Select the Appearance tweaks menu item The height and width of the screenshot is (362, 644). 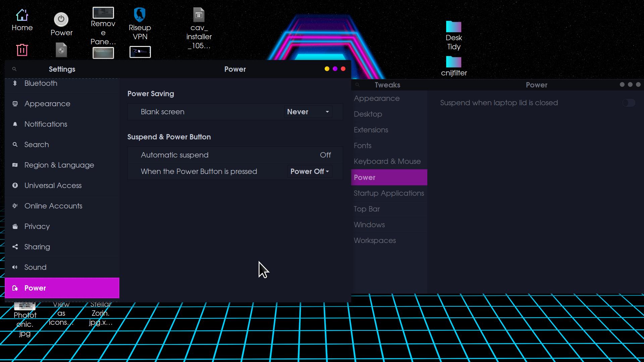tap(376, 98)
